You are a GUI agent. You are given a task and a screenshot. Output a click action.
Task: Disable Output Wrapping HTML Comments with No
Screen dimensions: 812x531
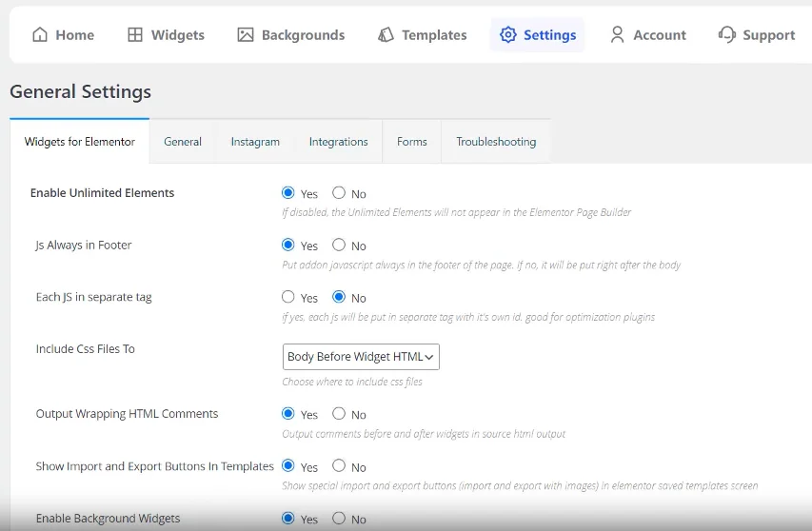pos(339,414)
